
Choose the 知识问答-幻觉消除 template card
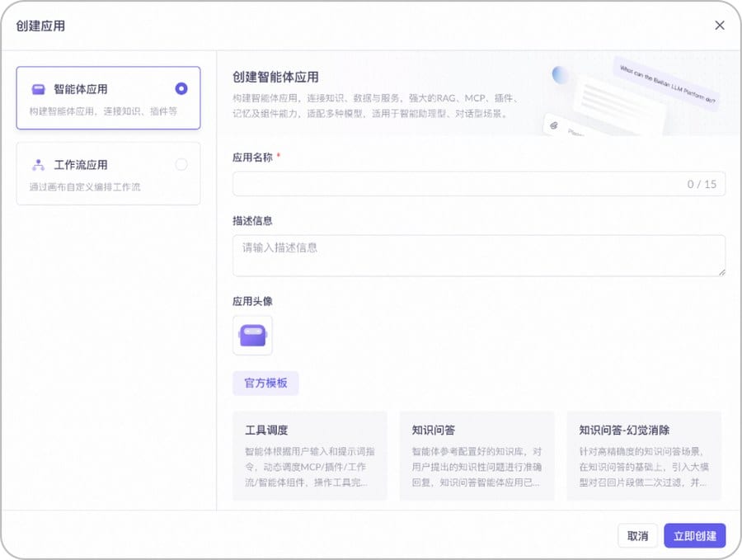(x=644, y=456)
